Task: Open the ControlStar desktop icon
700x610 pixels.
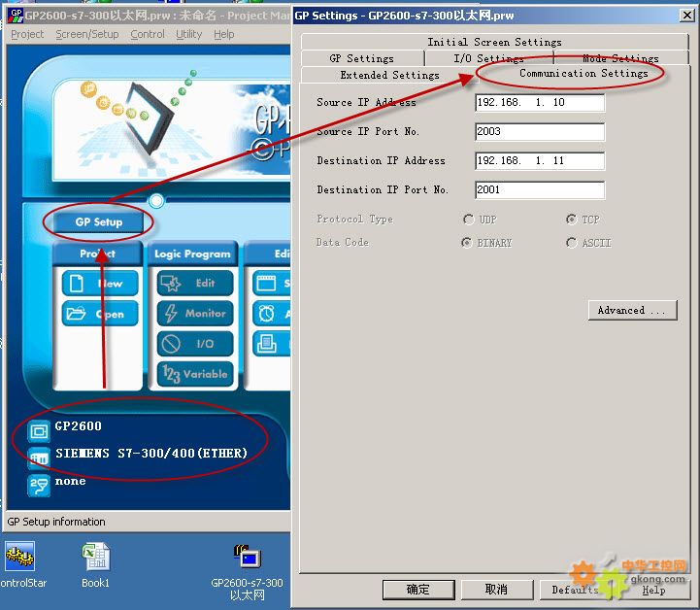Action: pos(19,559)
